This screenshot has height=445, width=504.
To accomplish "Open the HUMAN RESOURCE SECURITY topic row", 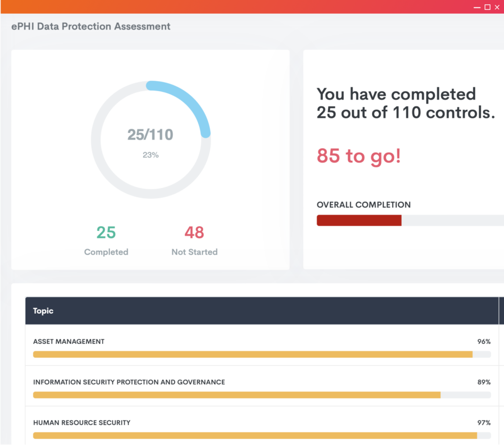I will coord(81,422).
